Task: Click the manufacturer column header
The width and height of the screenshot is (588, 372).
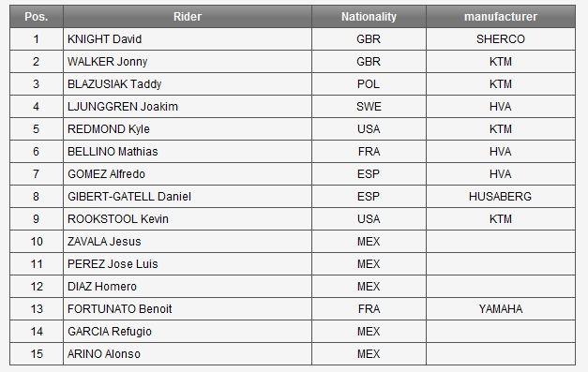Action: tap(501, 17)
